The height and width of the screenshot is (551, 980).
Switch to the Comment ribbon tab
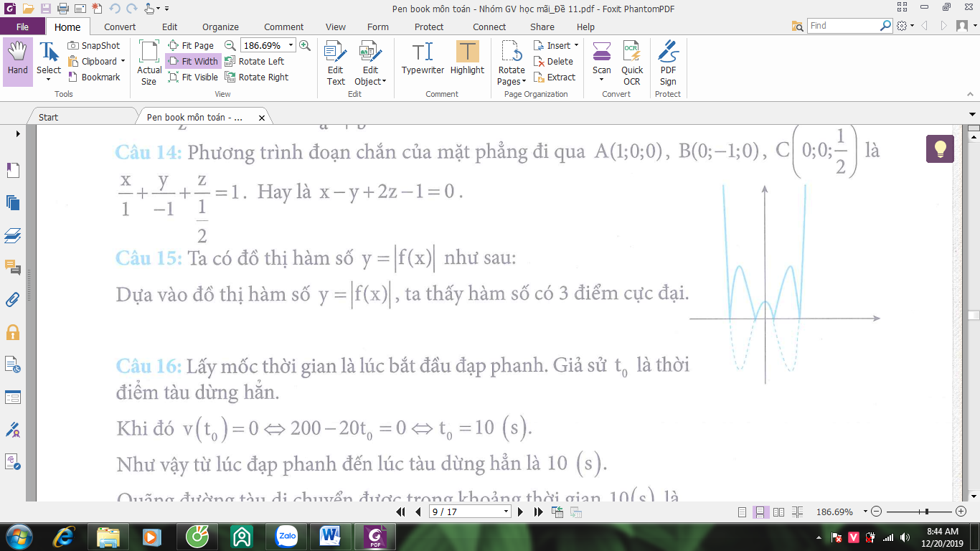[284, 27]
